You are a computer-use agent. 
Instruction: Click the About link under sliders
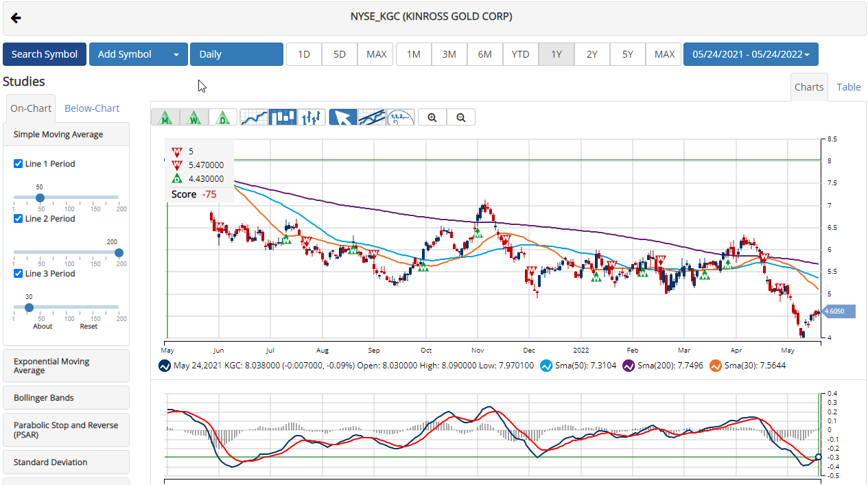click(x=43, y=327)
